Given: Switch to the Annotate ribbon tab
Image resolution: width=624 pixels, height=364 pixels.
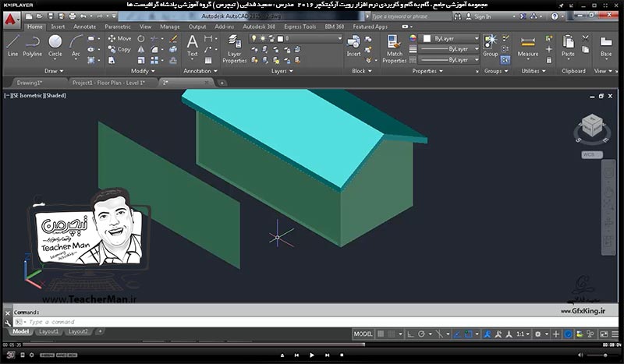Looking at the screenshot, I should tap(84, 27).
